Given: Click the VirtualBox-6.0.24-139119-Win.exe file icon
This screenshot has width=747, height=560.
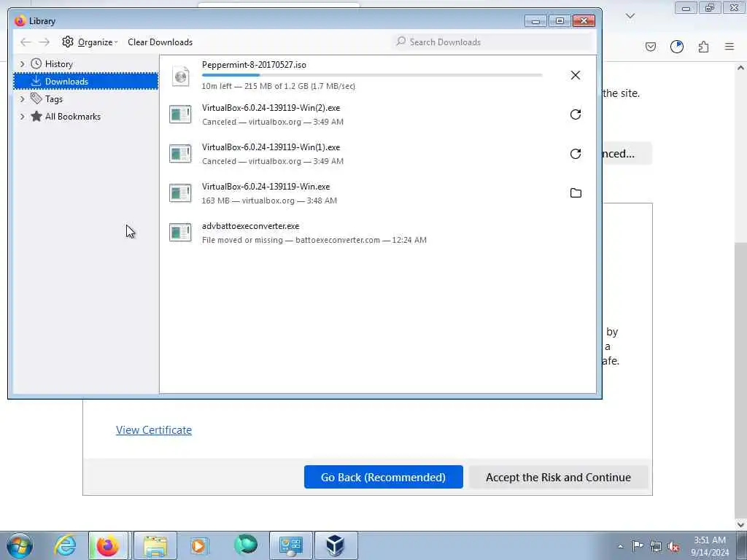Looking at the screenshot, I should click(181, 193).
